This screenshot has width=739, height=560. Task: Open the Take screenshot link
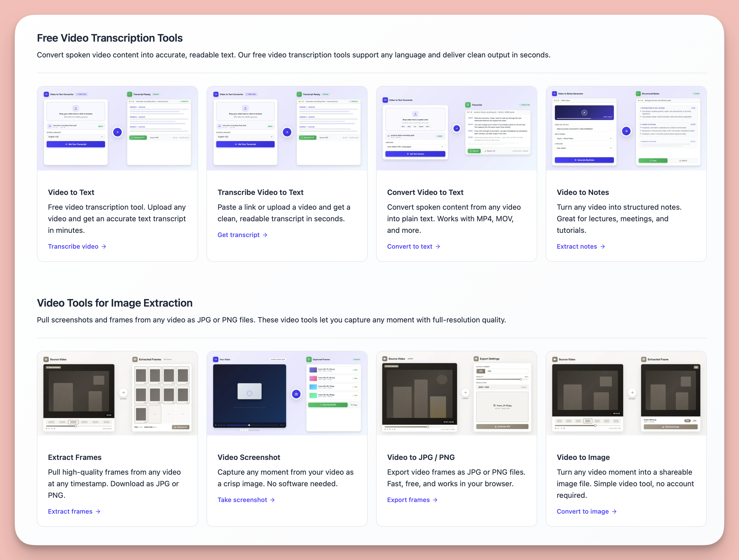tap(246, 500)
